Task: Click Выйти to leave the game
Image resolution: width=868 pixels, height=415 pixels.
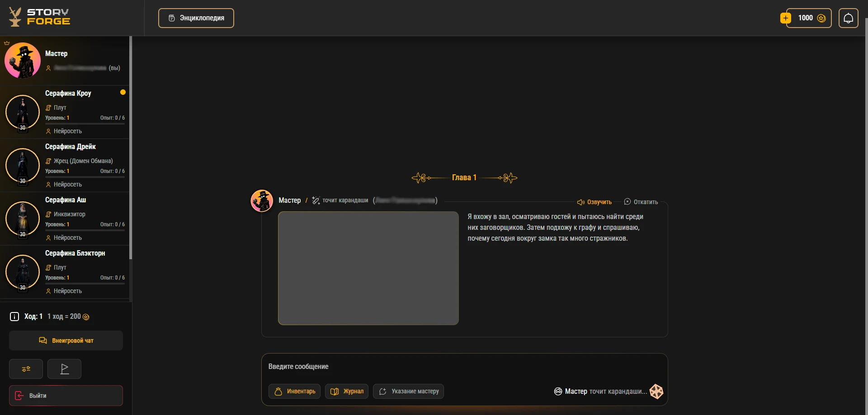Action: click(66, 396)
